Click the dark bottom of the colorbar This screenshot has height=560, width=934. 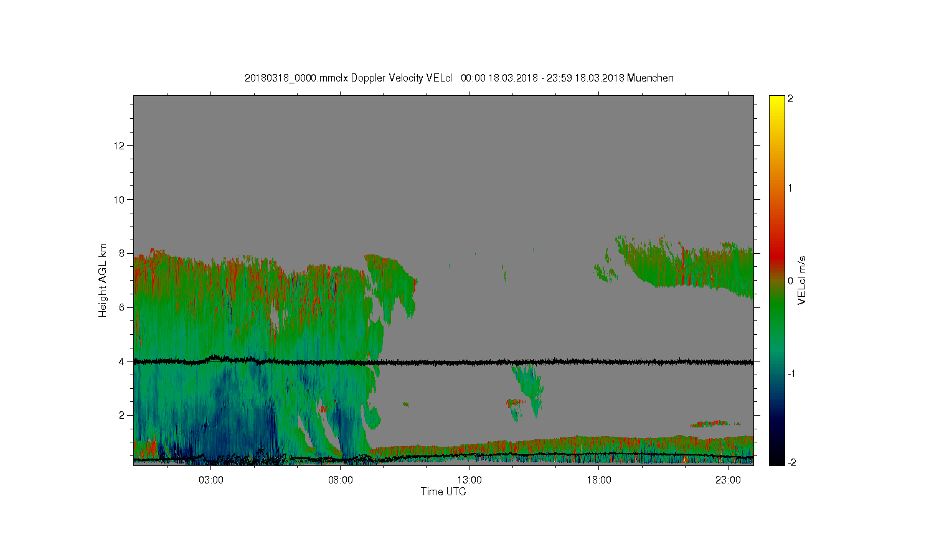776,457
